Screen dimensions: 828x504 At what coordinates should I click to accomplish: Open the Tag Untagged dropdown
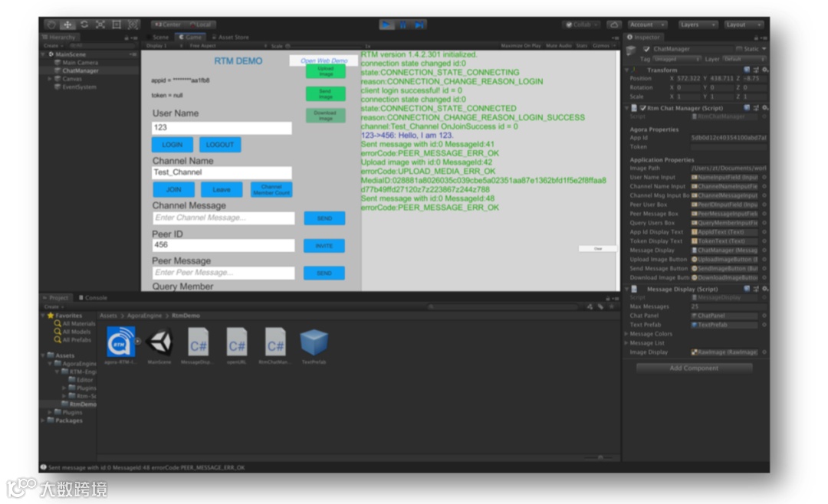(x=677, y=59)
